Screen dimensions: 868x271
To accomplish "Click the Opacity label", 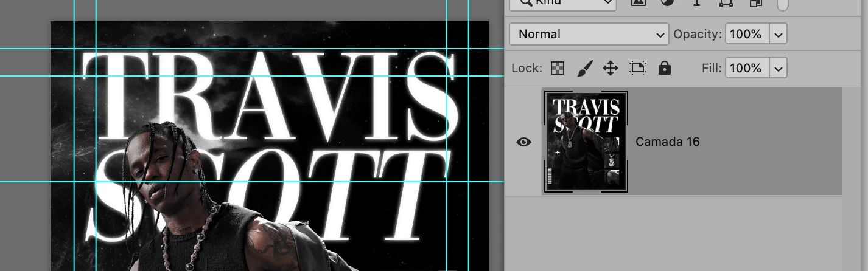I will point(698,35).
